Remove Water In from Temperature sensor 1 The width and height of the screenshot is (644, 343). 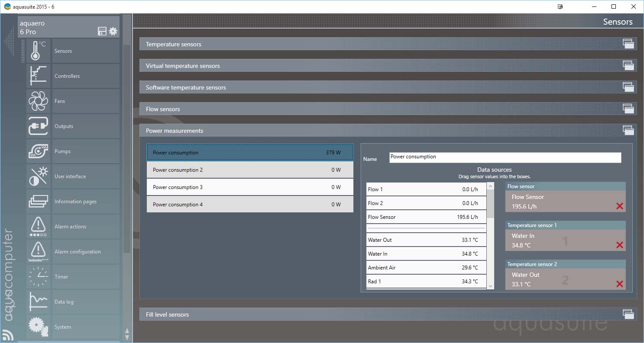coord(619,245)
